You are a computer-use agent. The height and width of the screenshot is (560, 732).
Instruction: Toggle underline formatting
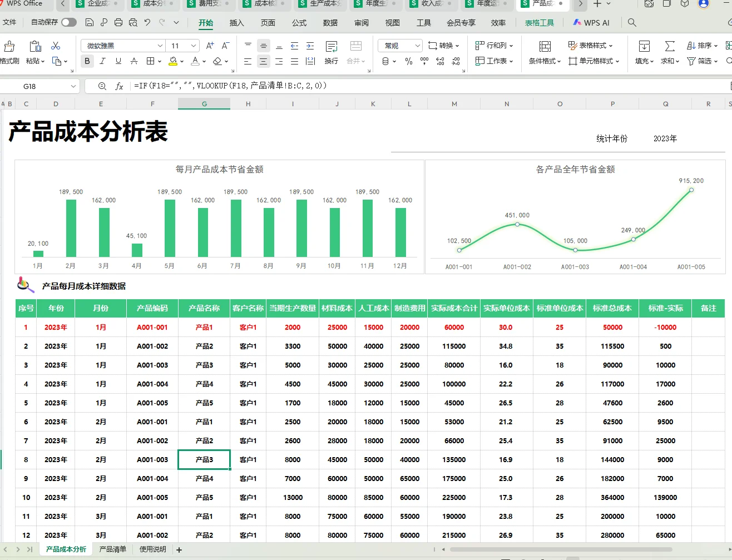(117, 61)
